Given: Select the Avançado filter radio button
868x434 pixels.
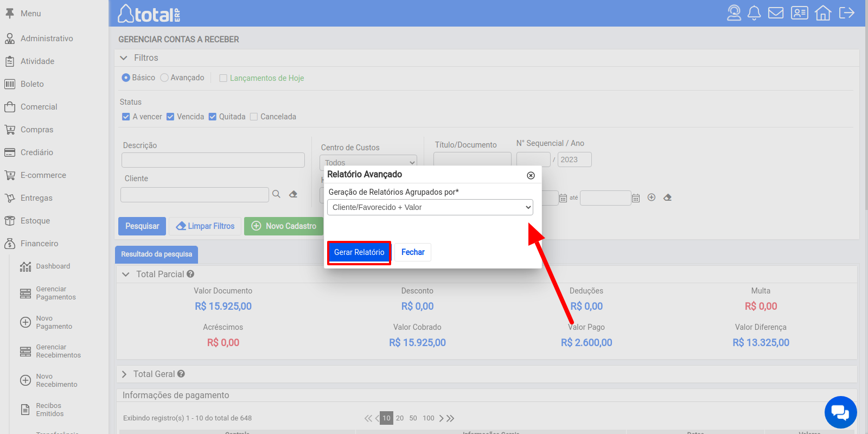Looking at the screenshot, I should (x=164, y=78).
